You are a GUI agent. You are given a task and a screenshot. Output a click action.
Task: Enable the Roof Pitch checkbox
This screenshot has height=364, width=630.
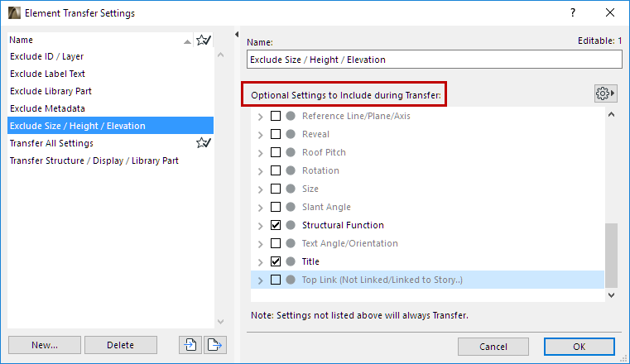coord(276,152)
